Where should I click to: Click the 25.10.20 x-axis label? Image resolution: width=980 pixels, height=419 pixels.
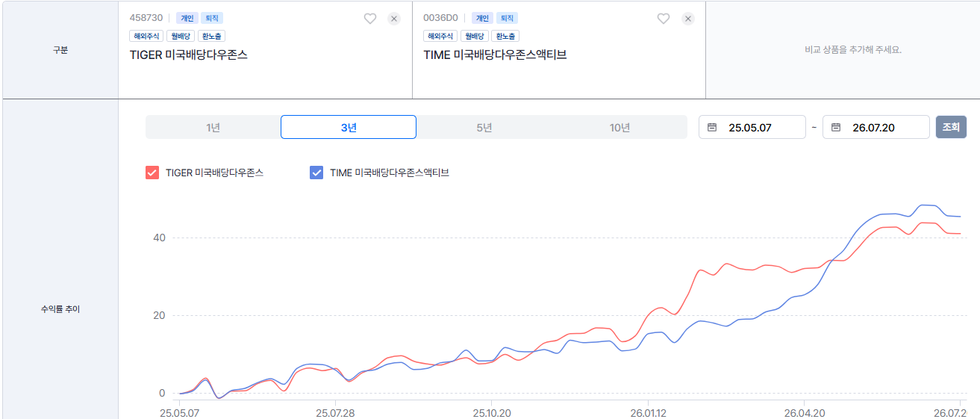[492, 412]
